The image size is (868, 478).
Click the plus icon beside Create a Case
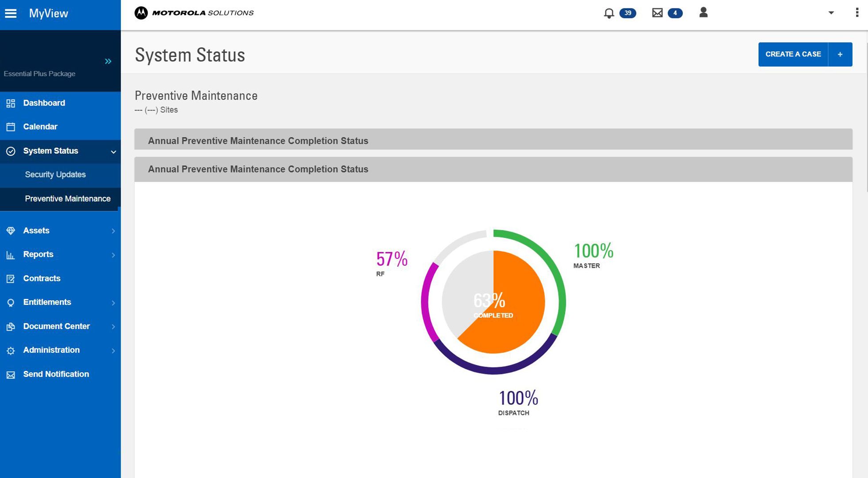click(840, 54)
